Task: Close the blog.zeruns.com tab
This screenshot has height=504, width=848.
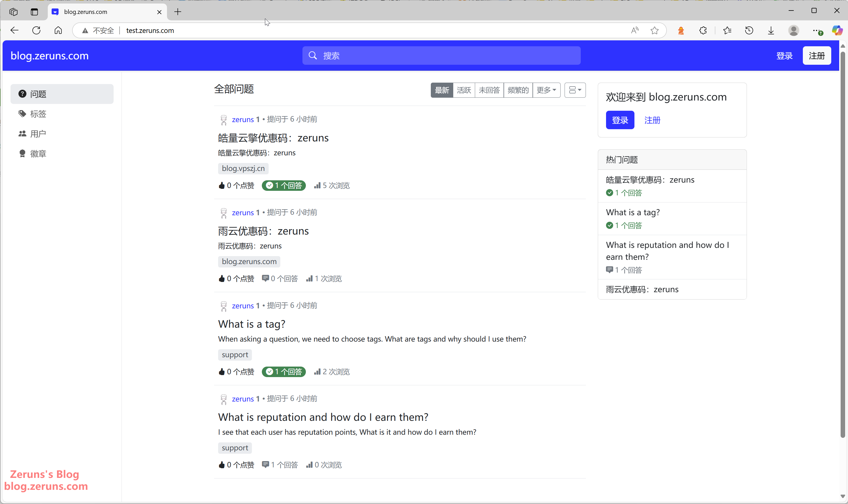Action: point(159,12)
